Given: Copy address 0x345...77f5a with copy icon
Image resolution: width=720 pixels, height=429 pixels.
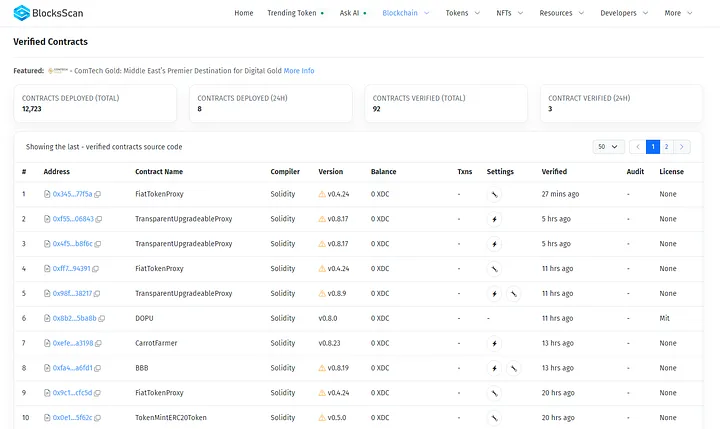Looking at the screenshot, I should (x=98, y=194).
